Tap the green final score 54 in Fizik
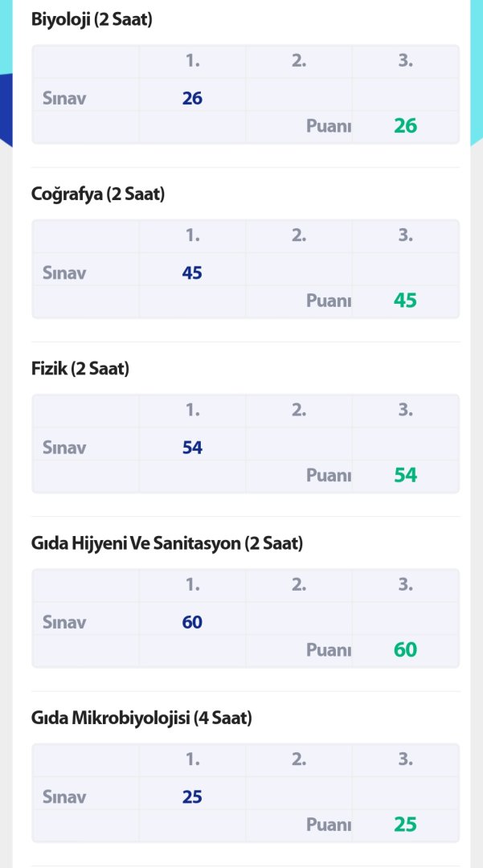The width and height of the screenshot is (483, 868). click(405, 475)
